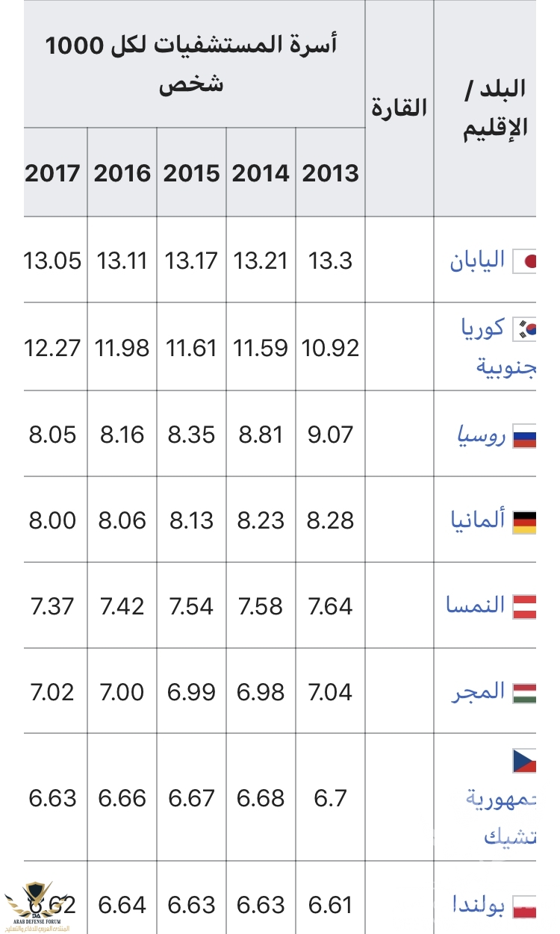Click the Japan flag icon
Screen dimensions: 560x934
[x=524, y=261]
